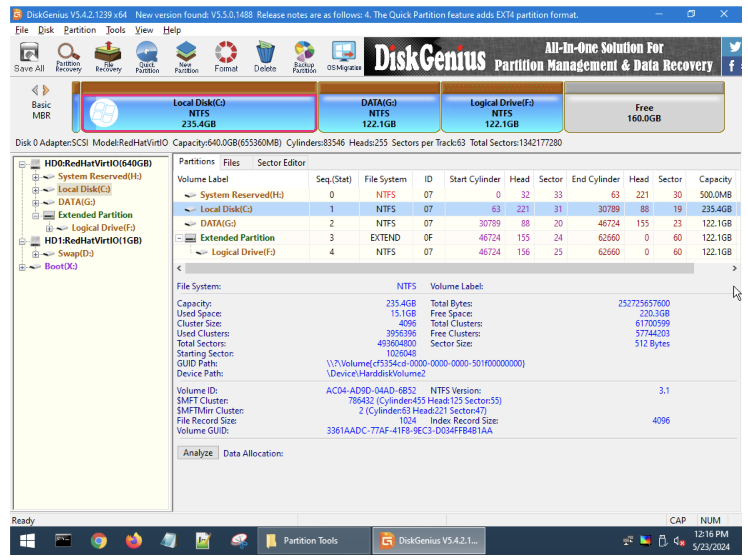This screenshot has width=748, height=560.
Task: Switch to the Sector Editor tab
Action: tap(281, 162)
